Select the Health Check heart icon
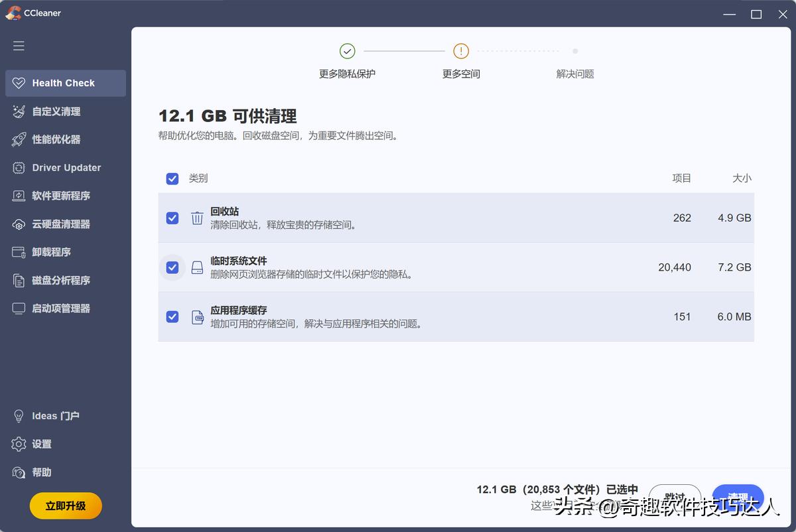The height and width of the screenshot is (532, 796). [x=18, y=82]
